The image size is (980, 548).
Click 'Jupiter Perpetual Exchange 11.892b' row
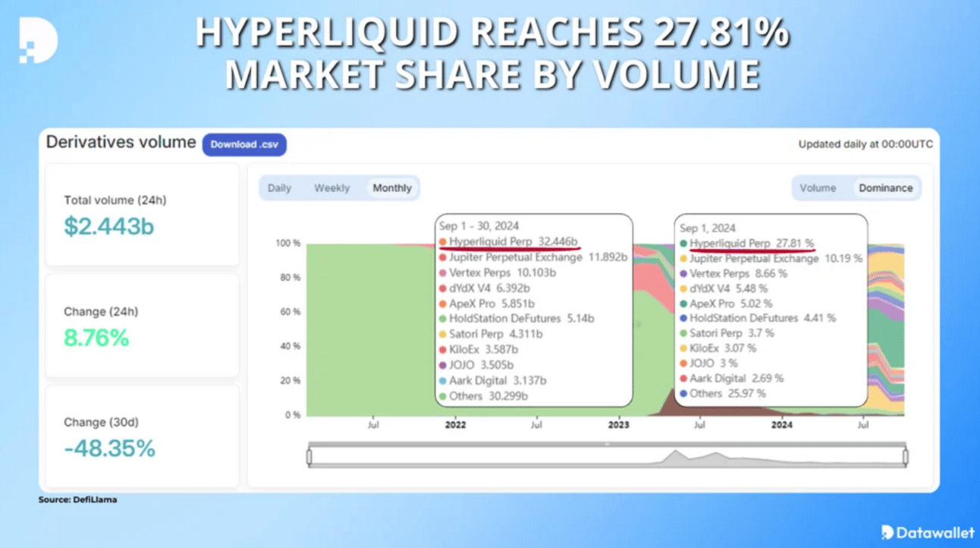click(x=533, y=257)
